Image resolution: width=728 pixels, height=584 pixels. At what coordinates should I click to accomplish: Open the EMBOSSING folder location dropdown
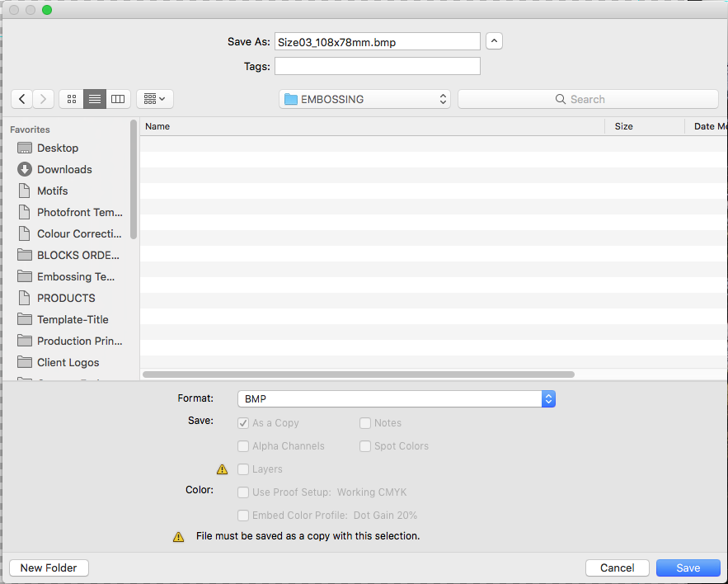point(364,99)
